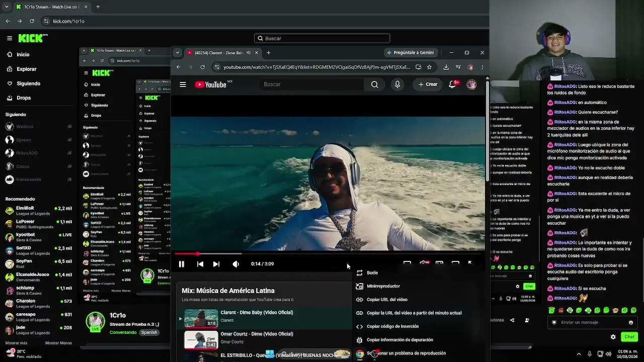
Task: Reload the YouTube page
Action: click(x=202, y=67)
